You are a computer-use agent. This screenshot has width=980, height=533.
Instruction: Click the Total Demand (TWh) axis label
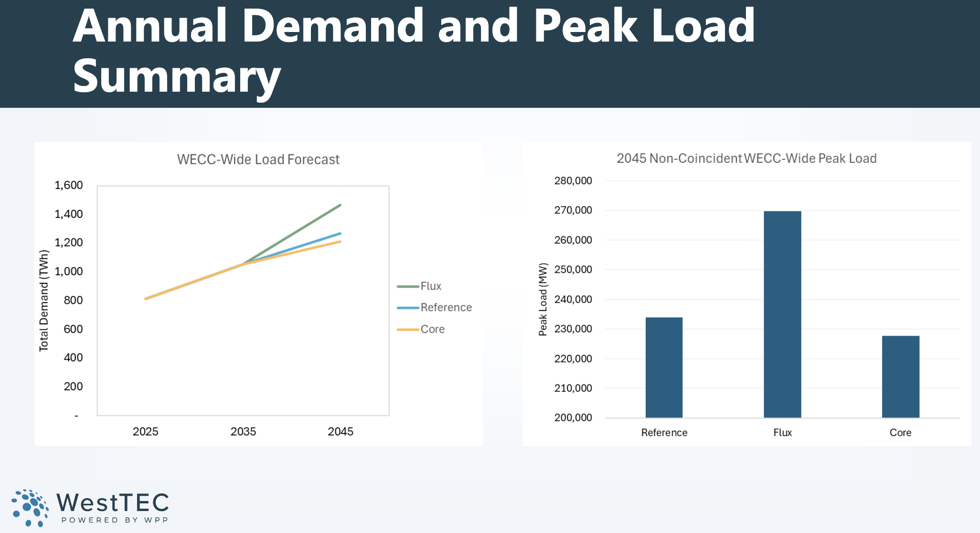[44, 301]
